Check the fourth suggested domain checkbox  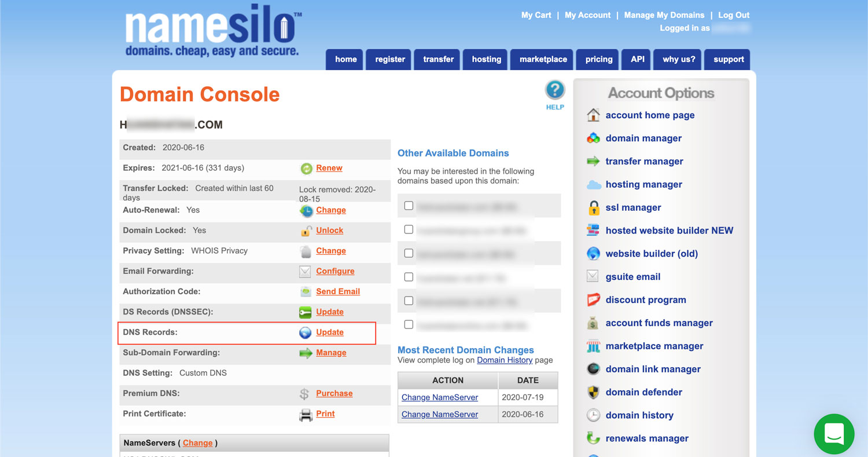click(x=409, y=277)
